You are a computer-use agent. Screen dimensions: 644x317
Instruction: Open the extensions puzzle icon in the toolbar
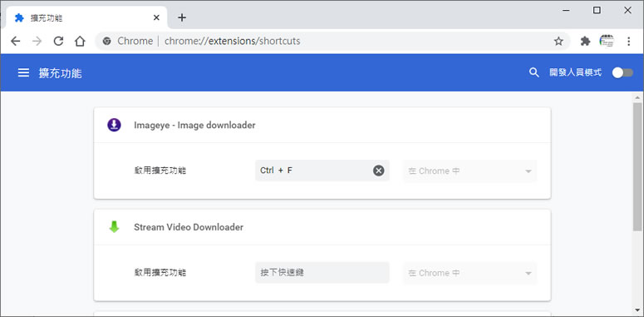pos(585,41)
